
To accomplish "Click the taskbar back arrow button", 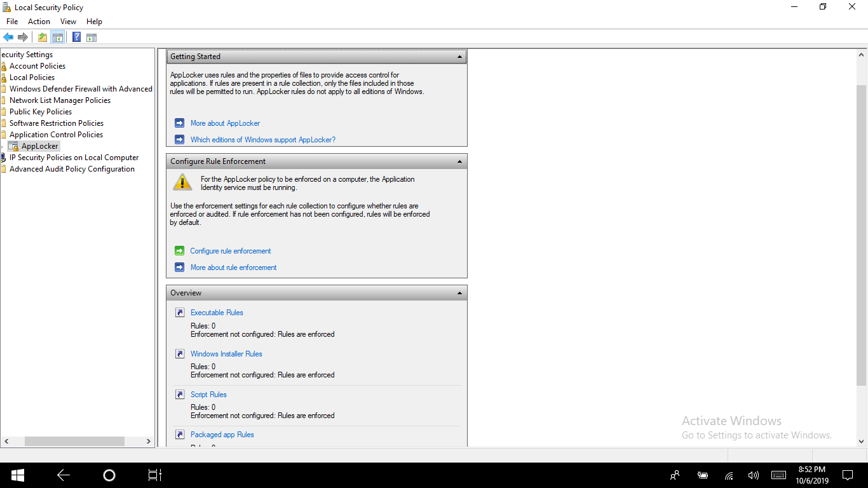I will (64, 475).
